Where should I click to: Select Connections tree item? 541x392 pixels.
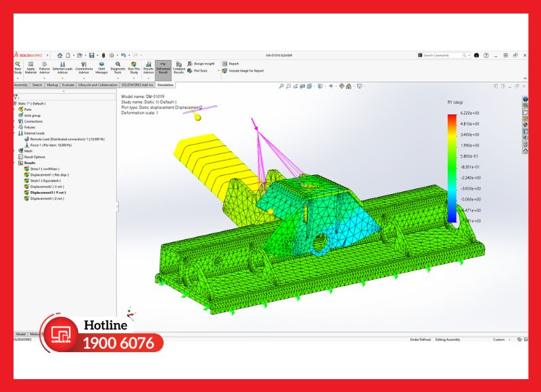click(x=30, y=122)
